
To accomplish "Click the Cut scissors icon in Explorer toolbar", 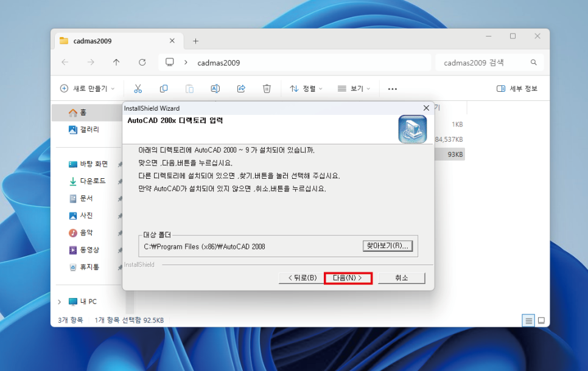I will (138, 89).
